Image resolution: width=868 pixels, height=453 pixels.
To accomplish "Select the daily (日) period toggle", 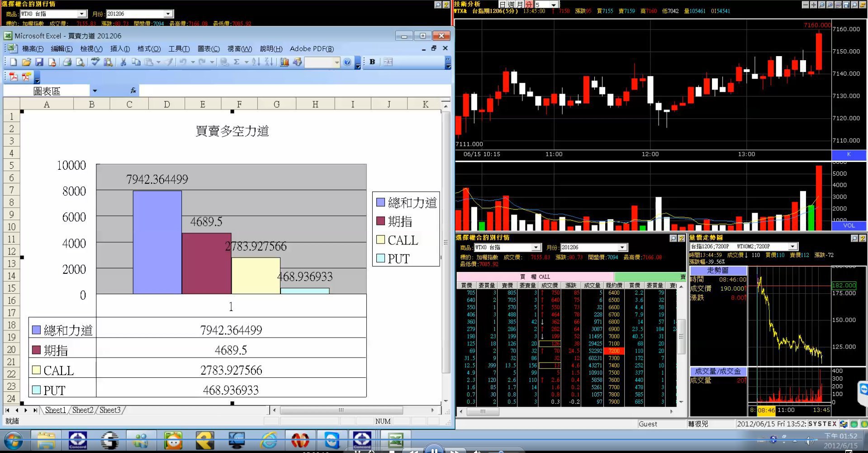I will 503,5.
